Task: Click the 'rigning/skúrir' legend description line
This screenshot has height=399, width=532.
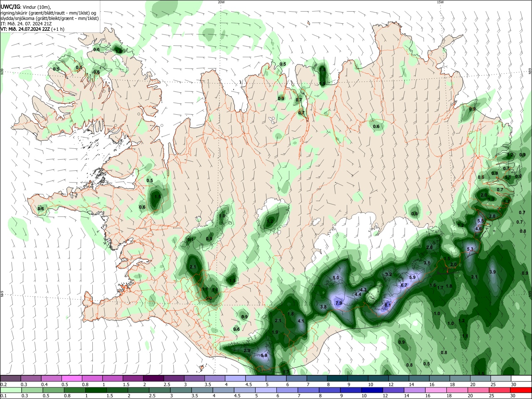Action: click(x=48, y=12)
